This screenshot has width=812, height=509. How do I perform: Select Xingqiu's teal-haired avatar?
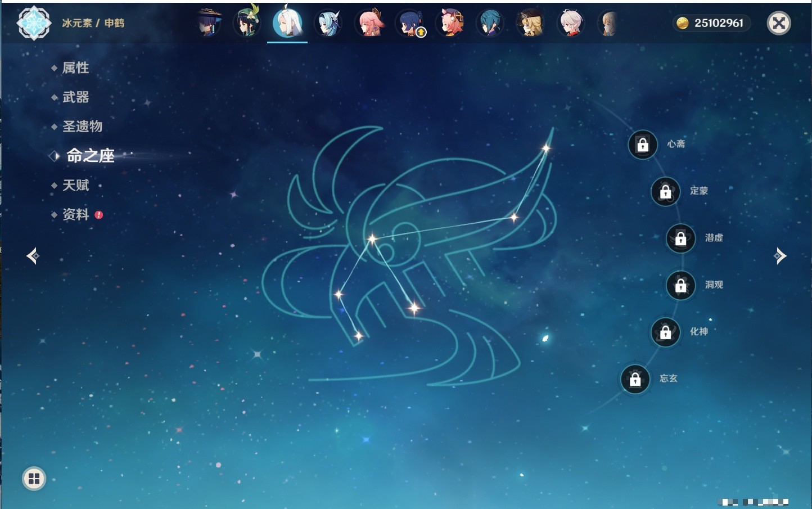click(x=490, y=23)
